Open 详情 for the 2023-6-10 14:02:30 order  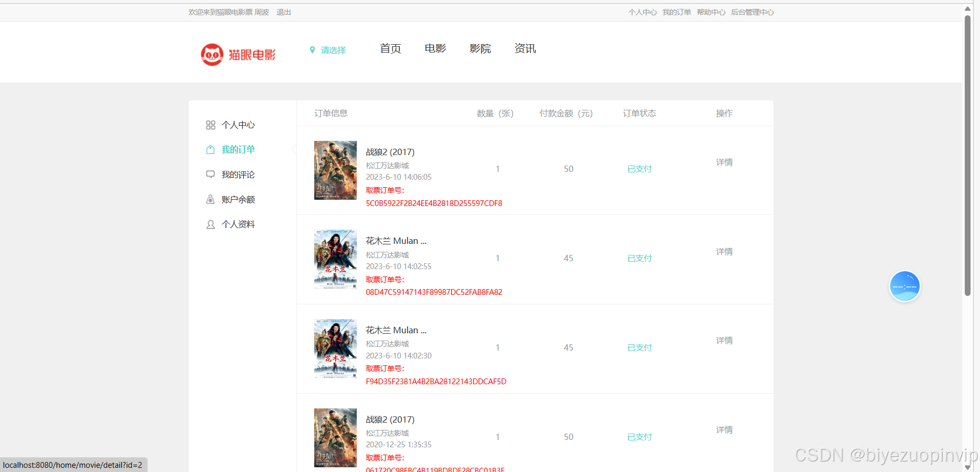(x=724, y=341)
